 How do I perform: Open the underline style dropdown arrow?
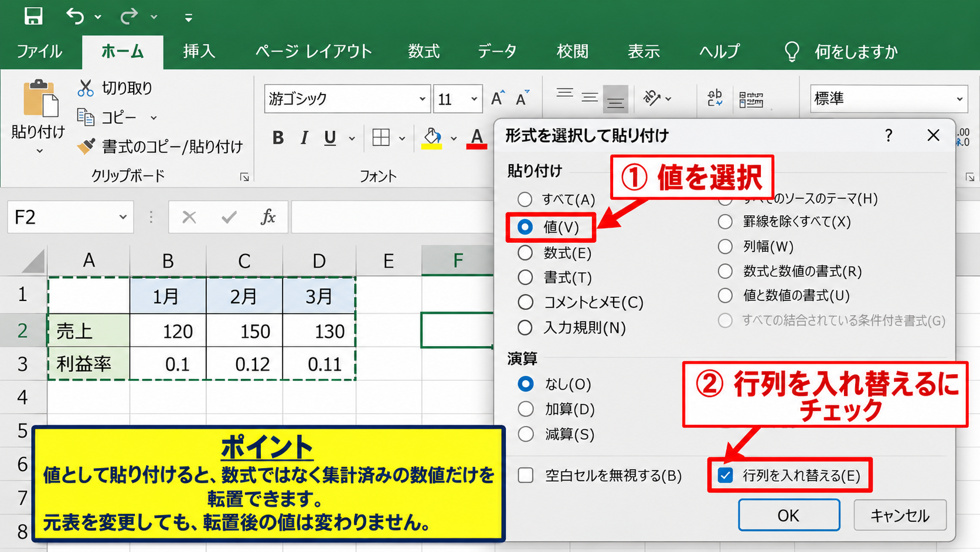click(352, 138)
